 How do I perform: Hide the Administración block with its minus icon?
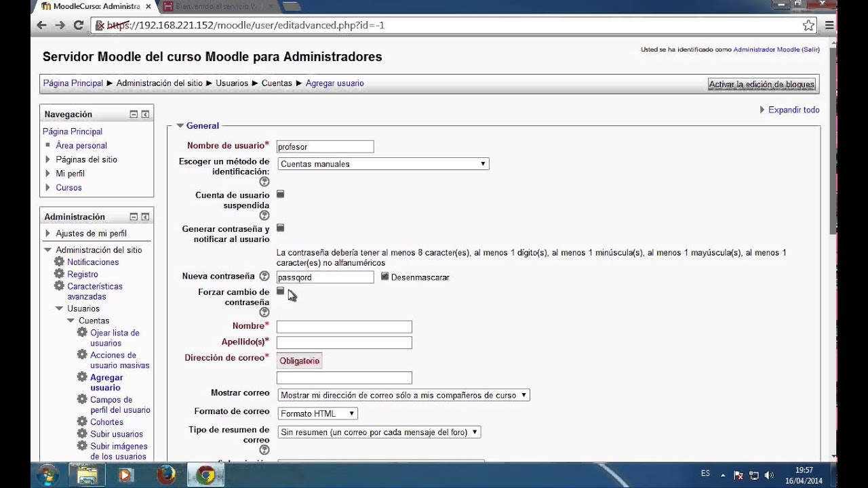(134, 217)
